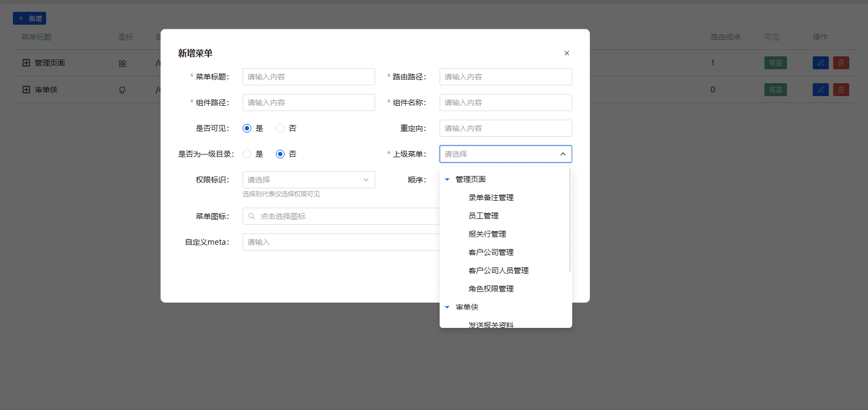Click 可见 tag in 审单侠 row
This screenshot has width=868, height=410.
(x=776, y=90)
